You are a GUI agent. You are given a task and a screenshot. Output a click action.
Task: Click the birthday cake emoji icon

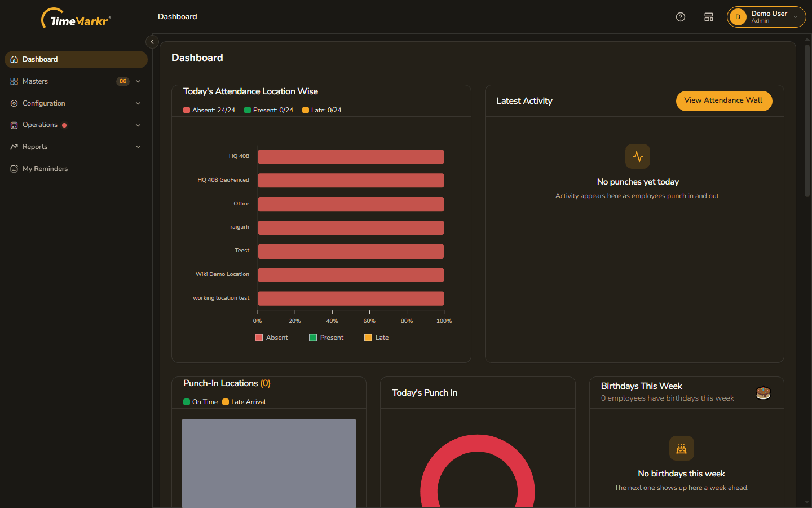coord(763,393)
